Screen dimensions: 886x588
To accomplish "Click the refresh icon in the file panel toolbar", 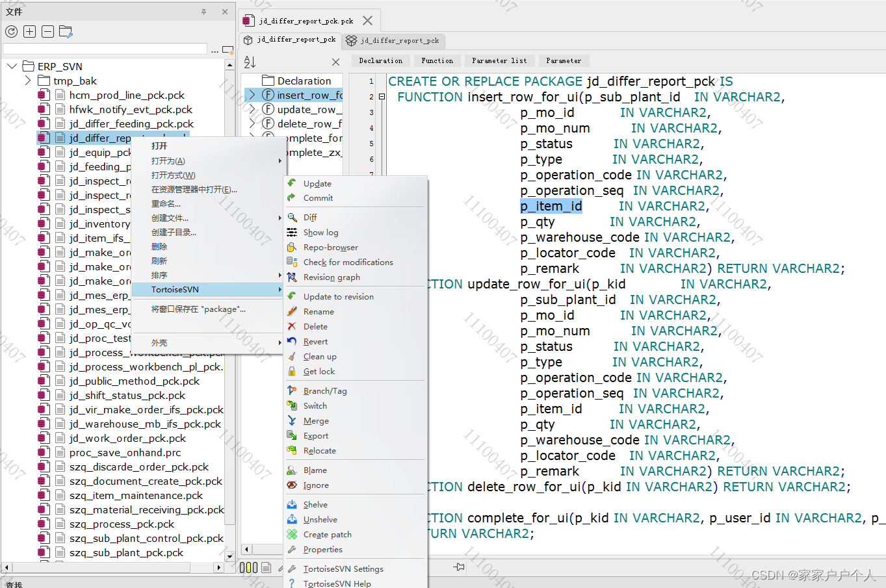I will pyautogui.click(x=11, y=31).
